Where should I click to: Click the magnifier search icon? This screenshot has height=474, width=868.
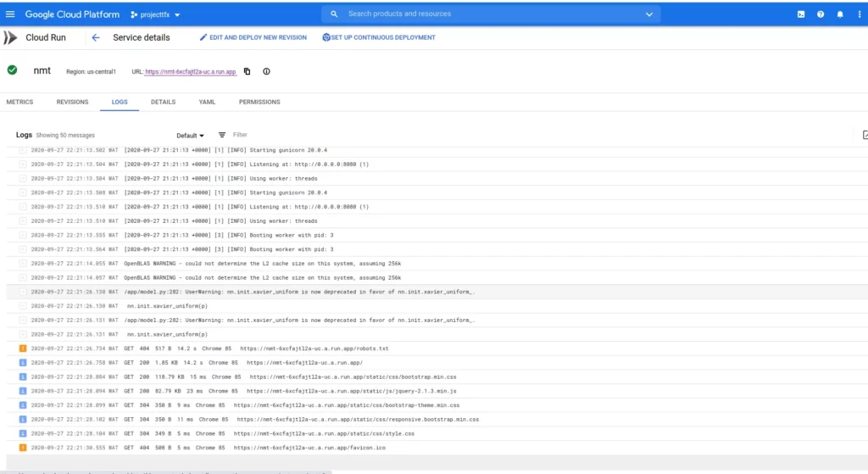(334, 14)
